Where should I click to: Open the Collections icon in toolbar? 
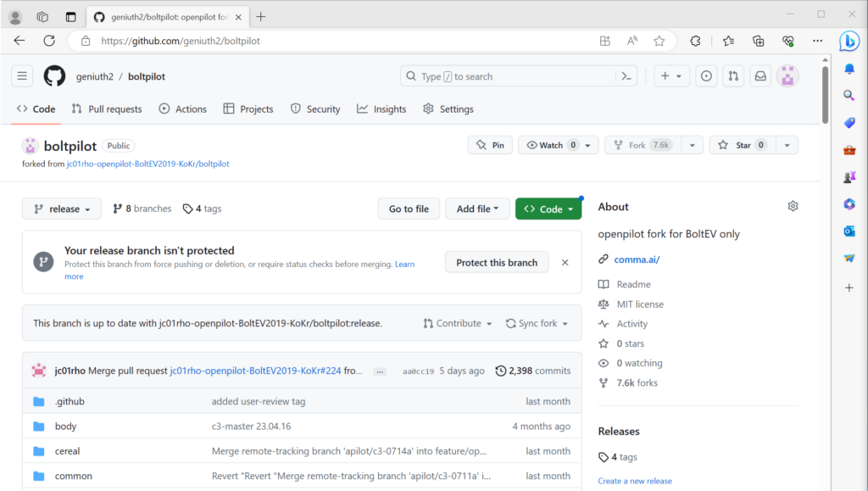pyautogui.click(x=759, y=41)
